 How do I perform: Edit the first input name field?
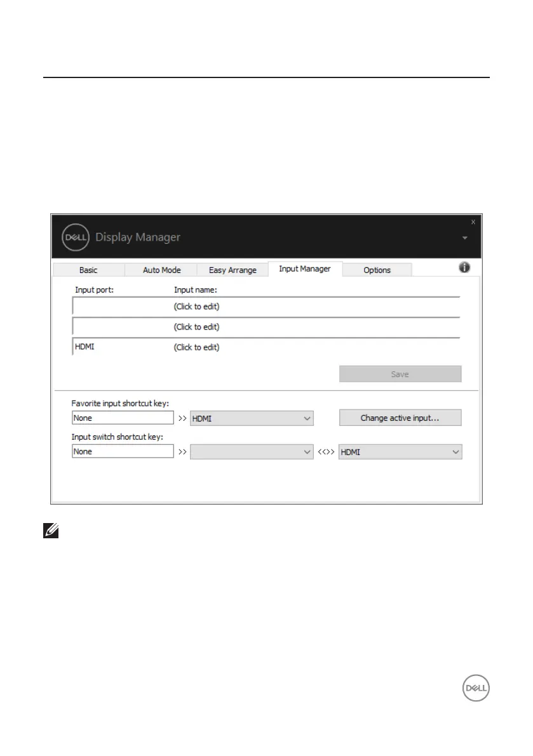click(x=197, y=307)
